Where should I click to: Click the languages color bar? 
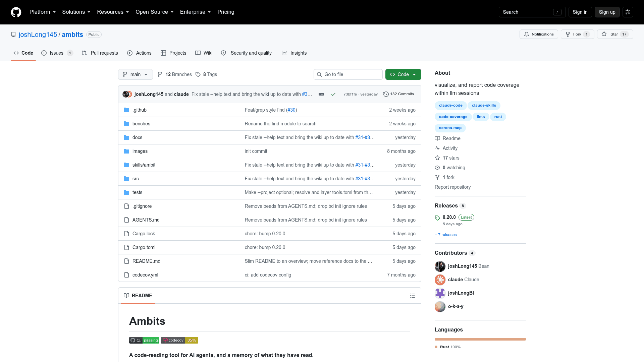(480, 339)
